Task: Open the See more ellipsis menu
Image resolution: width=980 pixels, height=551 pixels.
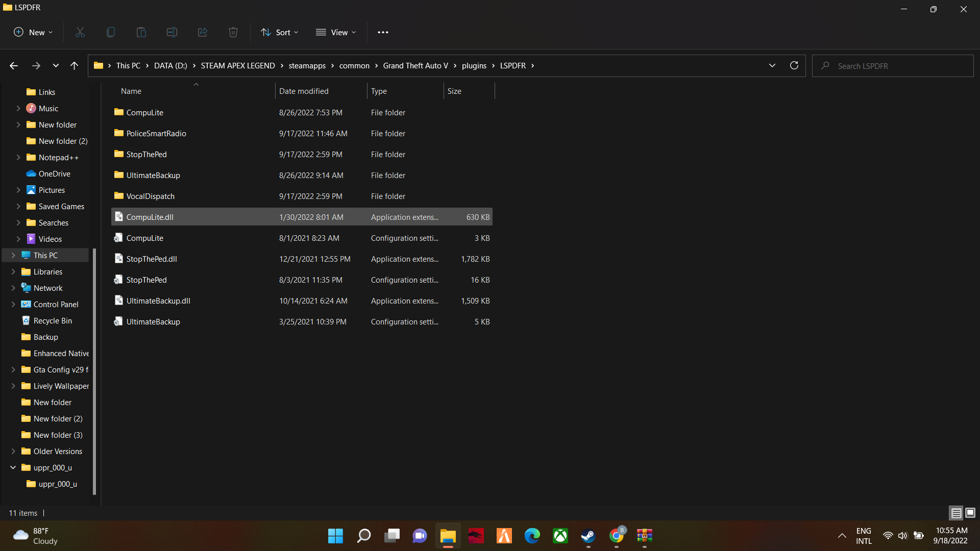Action: (x=383, y=32)
